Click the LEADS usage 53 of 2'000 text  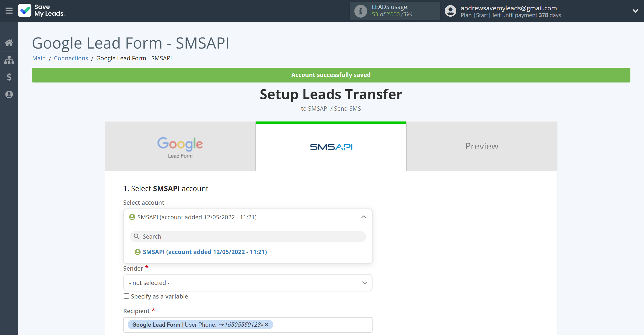392,14
